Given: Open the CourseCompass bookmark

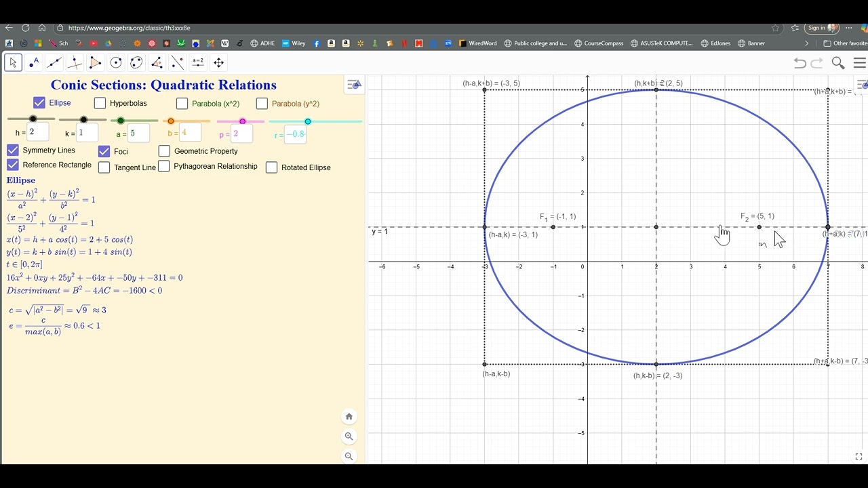Looking at the screenshot, I should 599,43.
